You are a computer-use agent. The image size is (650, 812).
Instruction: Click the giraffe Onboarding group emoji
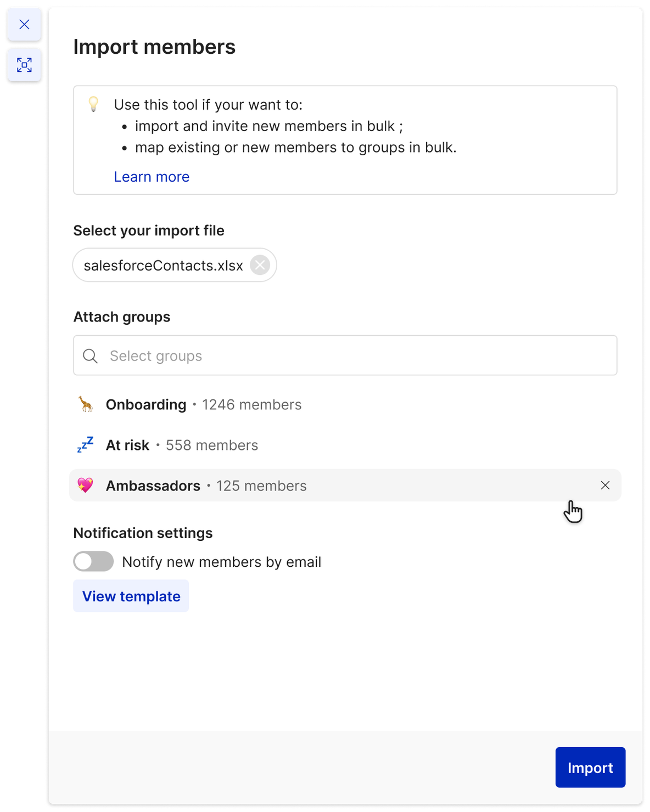pos(85,404)
